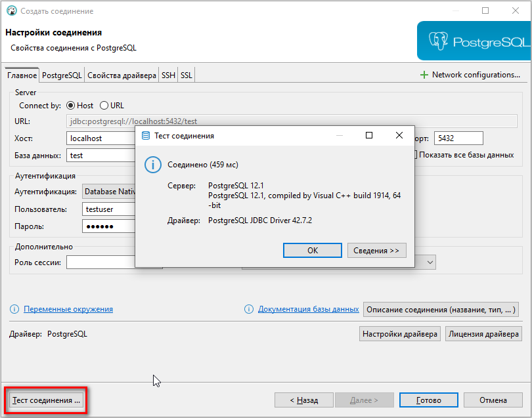Maximize the Тест соединения dialog
Screen dimensions: 532x418
pos(369,135)
